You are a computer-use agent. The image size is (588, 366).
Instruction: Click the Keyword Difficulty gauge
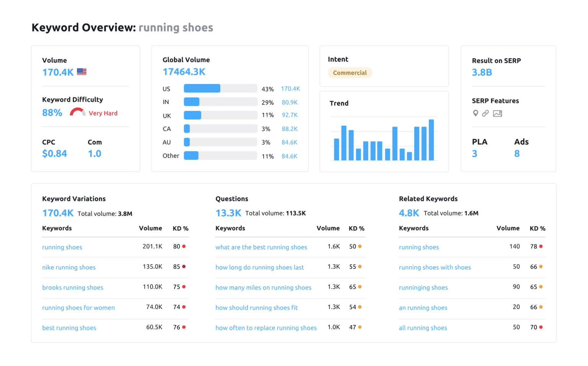point(77,112)
